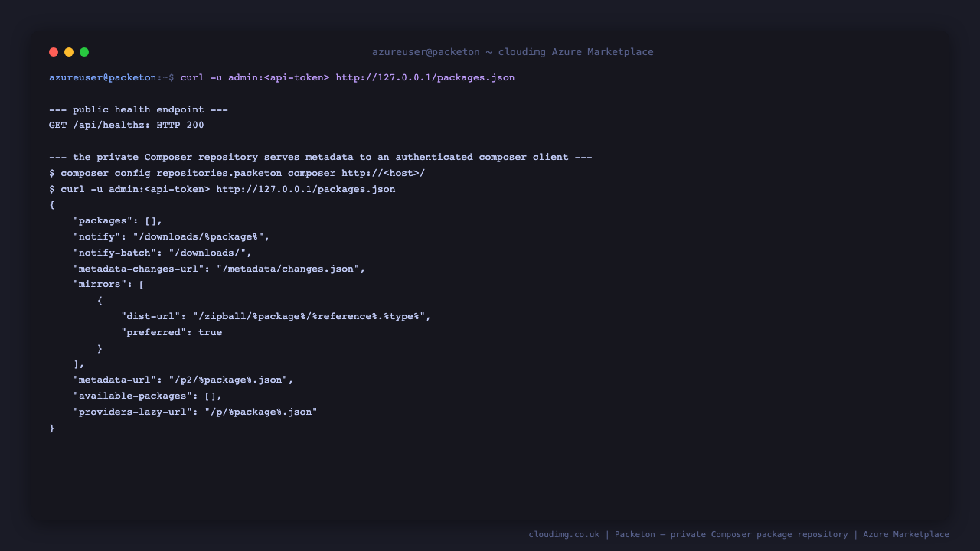Image resolution: width=980 pixels, height=551 pixels.
Task: Click the line beginning '--- the private Composer repository'
Action: tap(321, 157)
